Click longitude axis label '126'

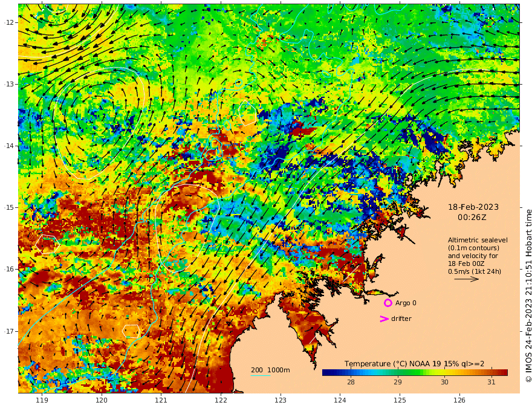tap(459, 401)
